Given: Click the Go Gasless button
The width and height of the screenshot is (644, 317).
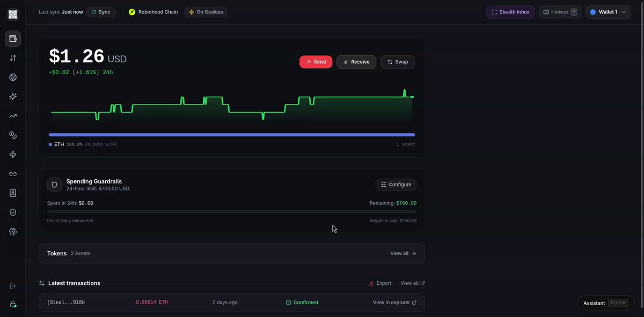Looking at the screenshot, I should 206,12.
